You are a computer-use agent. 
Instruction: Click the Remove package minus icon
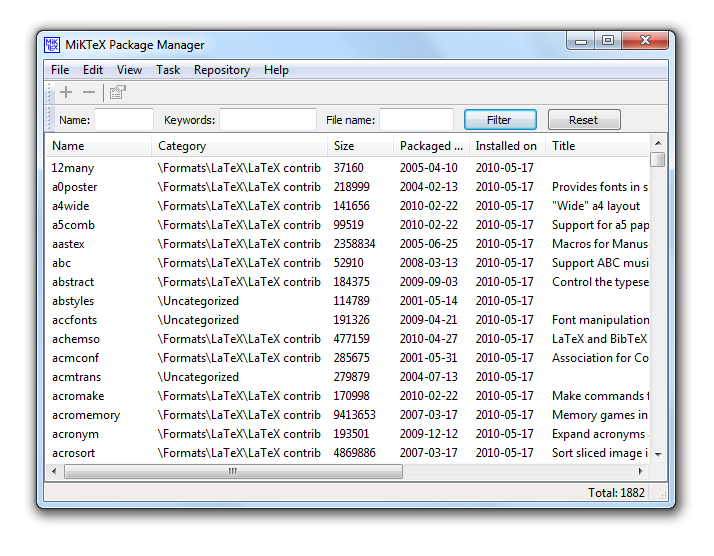pos(89,92)
